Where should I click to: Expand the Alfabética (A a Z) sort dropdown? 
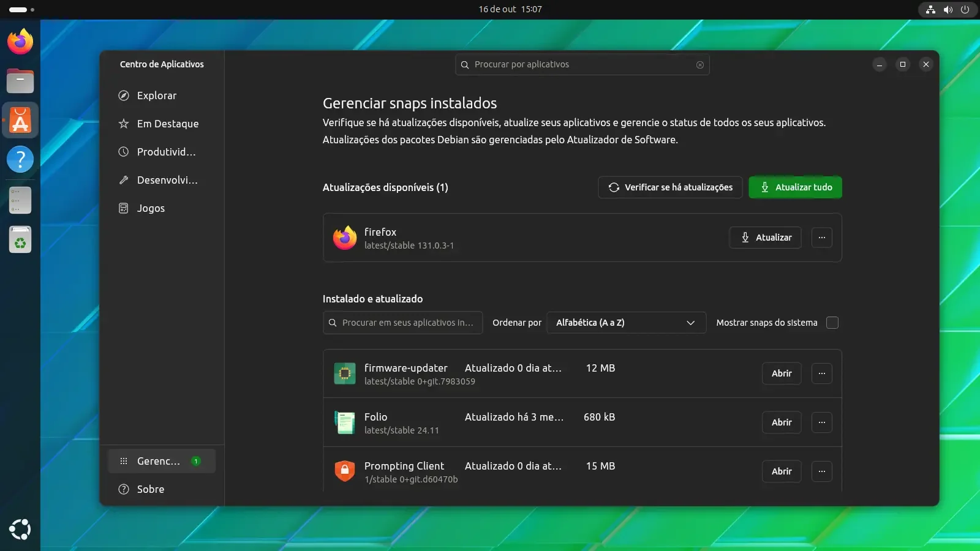(x=626, y=323)
